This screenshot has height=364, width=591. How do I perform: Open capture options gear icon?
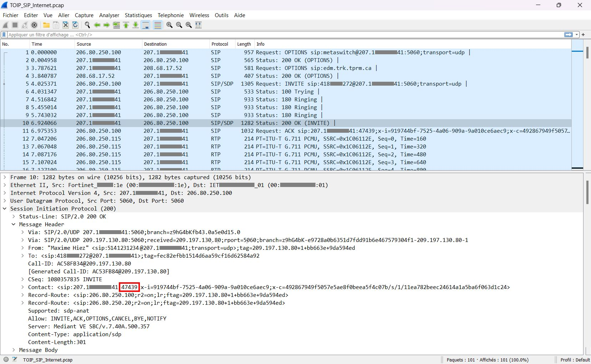click(34, 25)
